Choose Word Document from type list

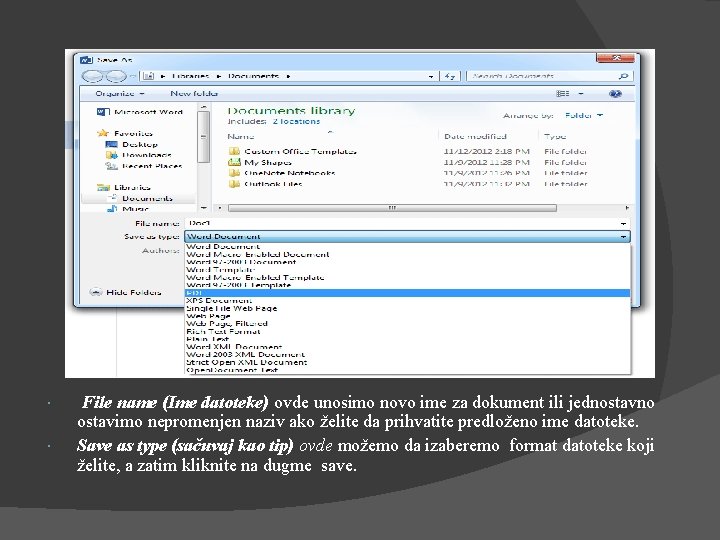pos(408,247)
